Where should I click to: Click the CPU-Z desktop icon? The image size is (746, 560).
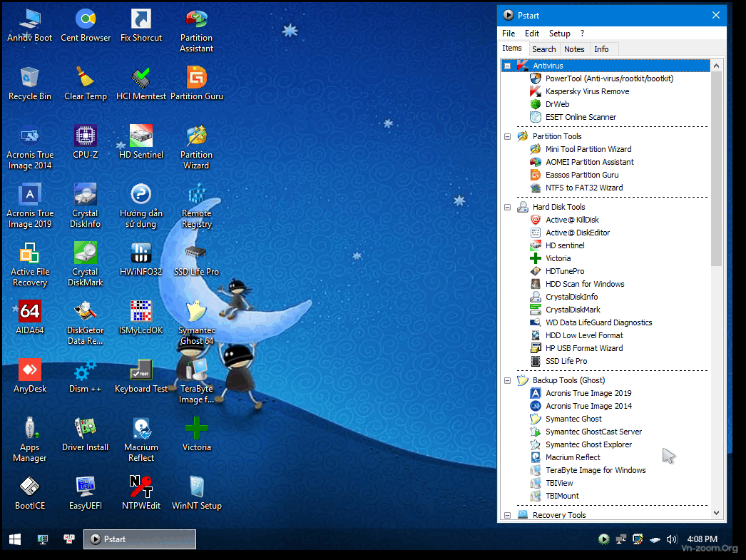tap(86, 136)
